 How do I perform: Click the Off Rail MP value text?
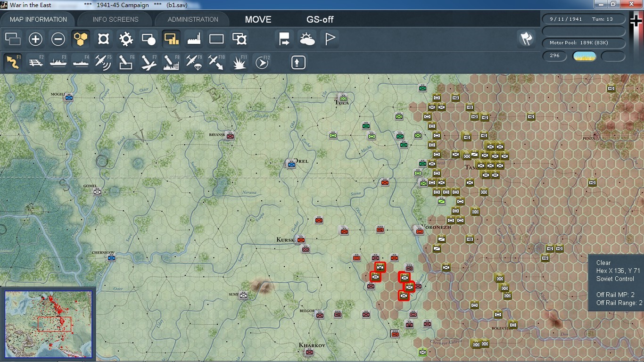click(x=615, y=295)
